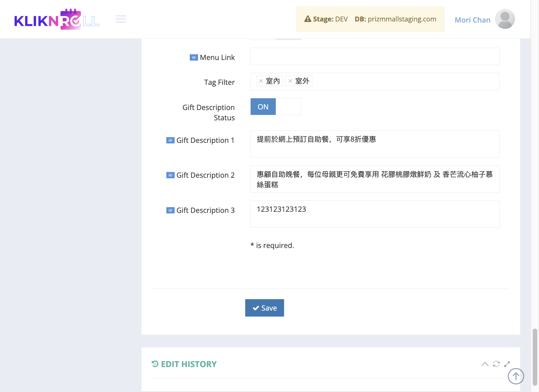Click the Tag Filter label

pyautogui.click(x=219, y=82)
